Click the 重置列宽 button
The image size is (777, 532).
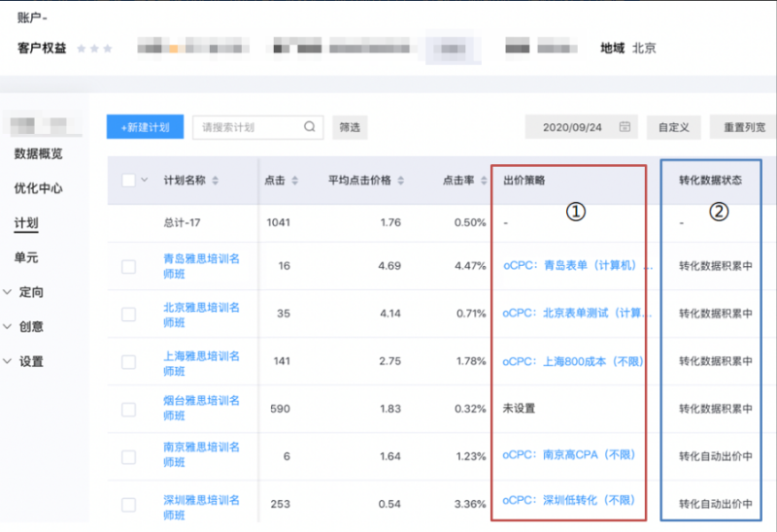(x=743, y=127)
